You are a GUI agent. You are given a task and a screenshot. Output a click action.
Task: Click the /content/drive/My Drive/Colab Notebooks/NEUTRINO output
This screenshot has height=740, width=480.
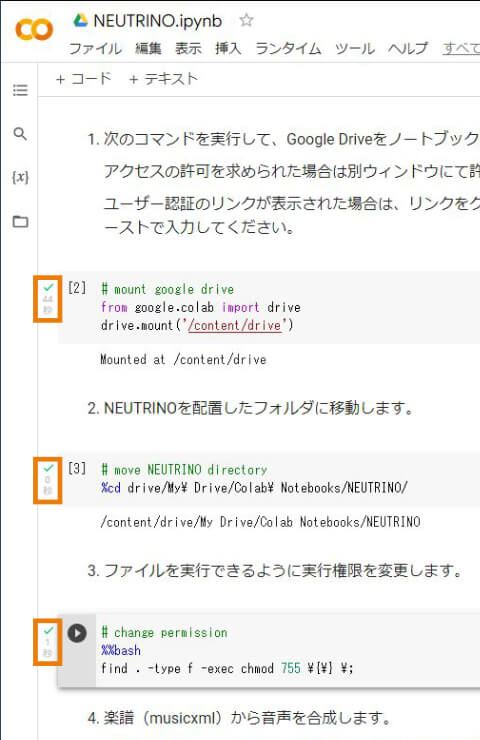tap(260, 522)
